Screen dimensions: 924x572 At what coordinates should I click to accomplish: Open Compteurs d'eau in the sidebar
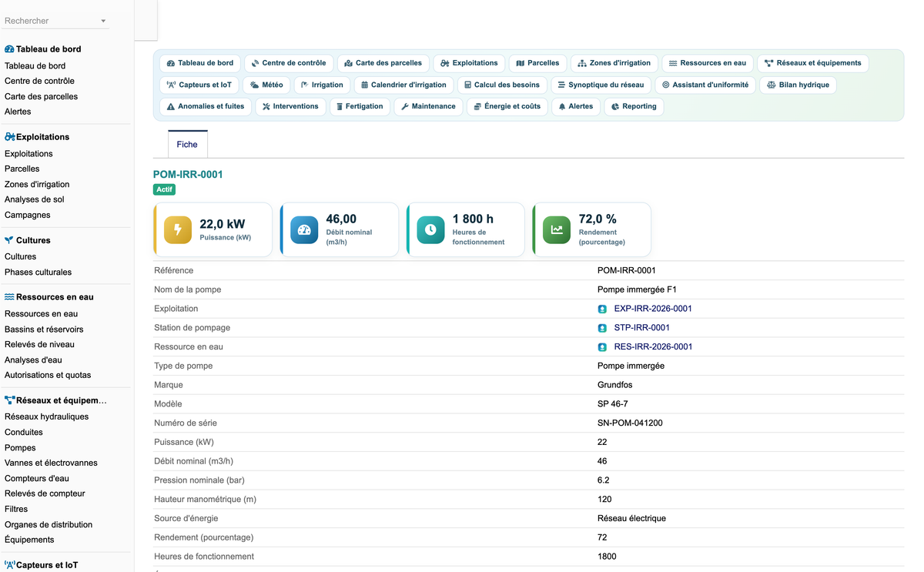[x=37, y=479]
